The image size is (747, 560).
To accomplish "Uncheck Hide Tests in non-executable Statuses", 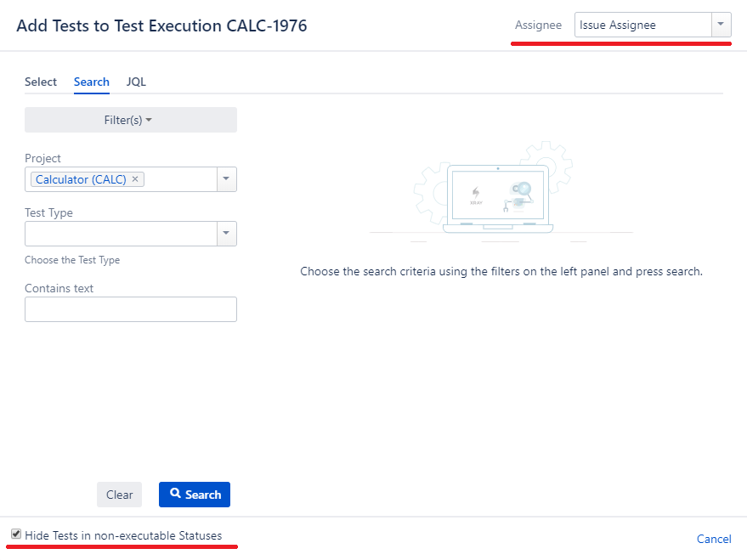I will [x=16, y=534].
